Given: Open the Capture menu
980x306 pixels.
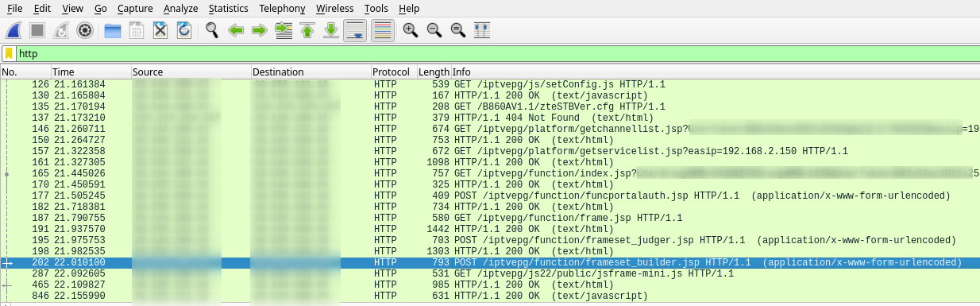Looking at the screenshot, I should coord(135,8).
